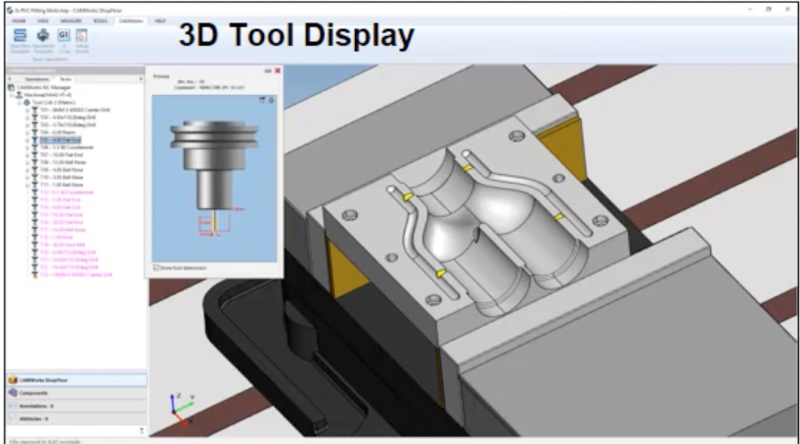
Task: Expand the T01 Center Drill node
Action: (x=28, y=110)
